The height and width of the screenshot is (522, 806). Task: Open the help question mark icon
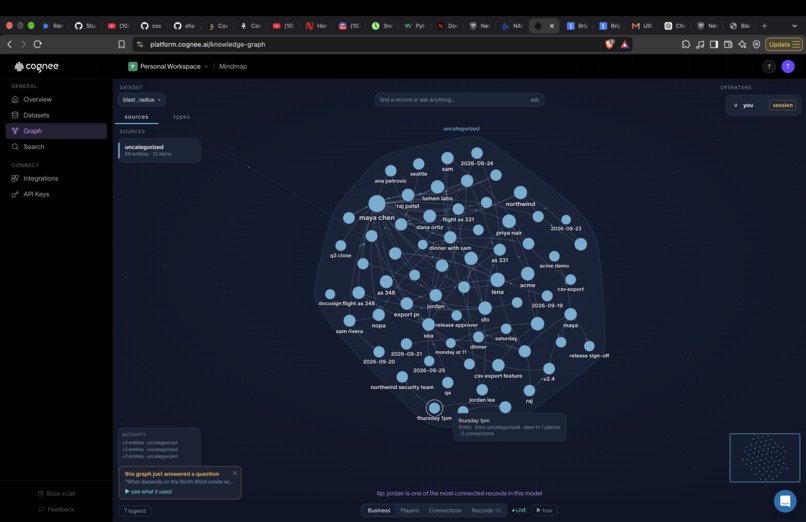(768, 66)
